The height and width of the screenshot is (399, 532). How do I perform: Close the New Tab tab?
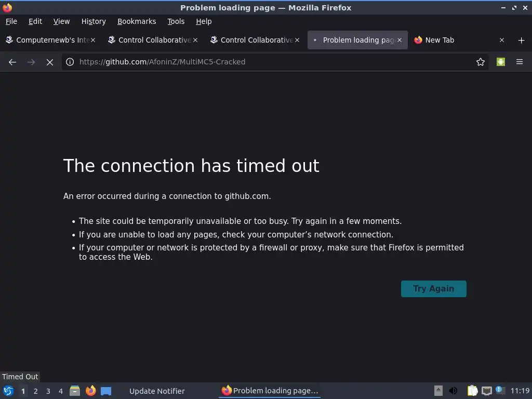pos(502,40)
